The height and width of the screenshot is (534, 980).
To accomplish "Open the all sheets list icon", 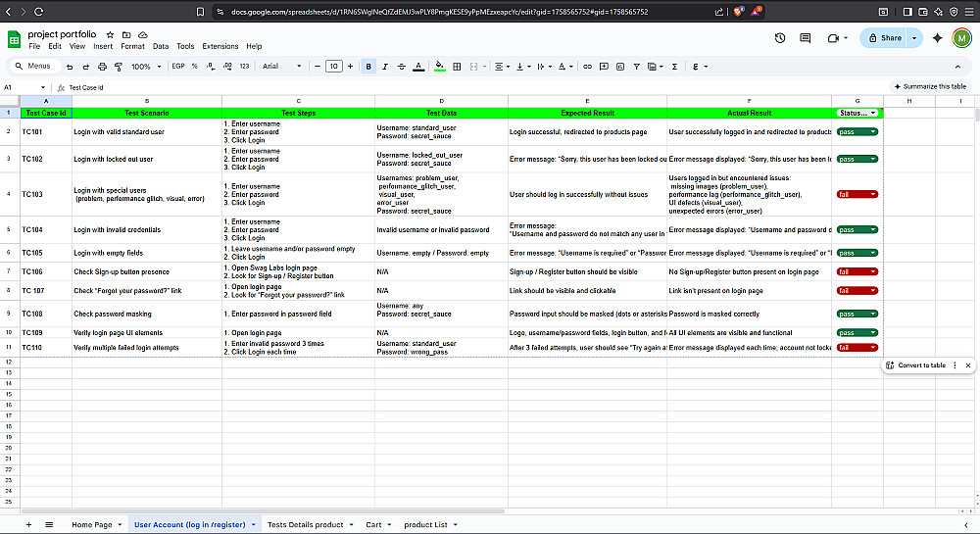I will click(x=49, y=524).
